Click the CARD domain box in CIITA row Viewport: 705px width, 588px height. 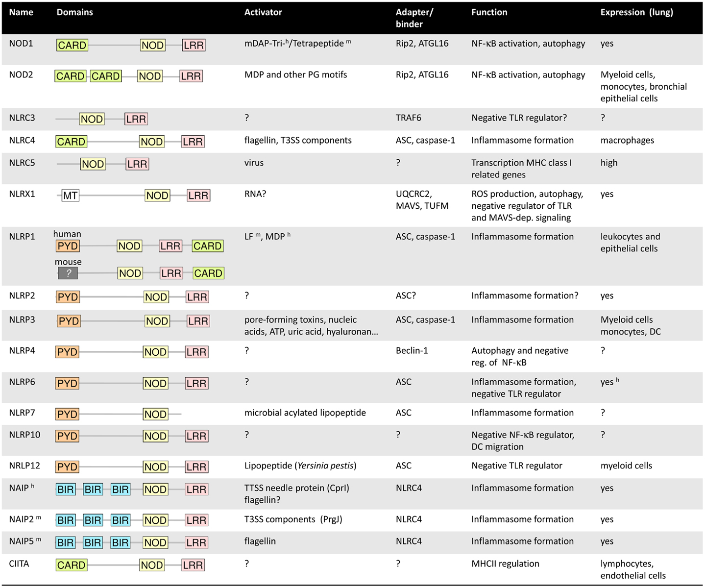point(71,565)
